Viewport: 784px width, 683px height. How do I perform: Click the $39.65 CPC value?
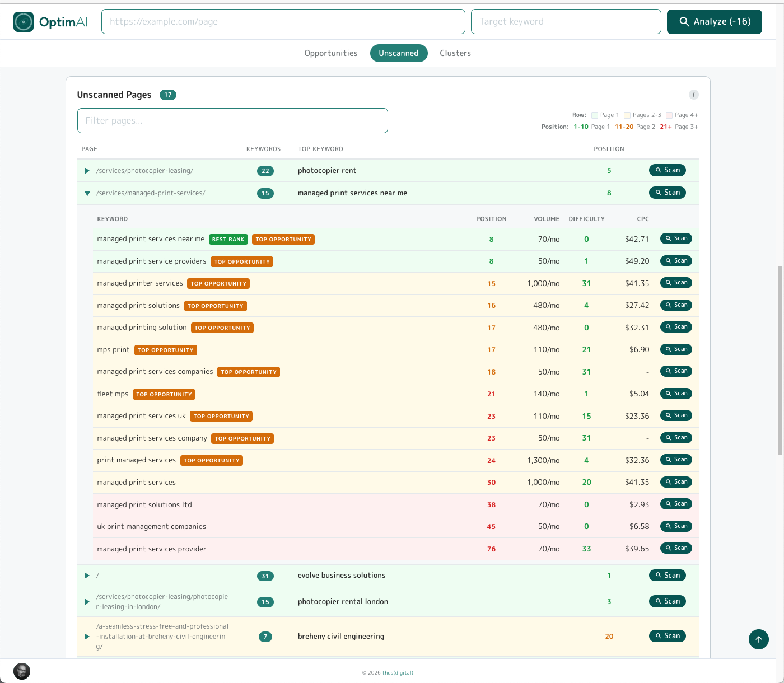click(x=637, y=549)
